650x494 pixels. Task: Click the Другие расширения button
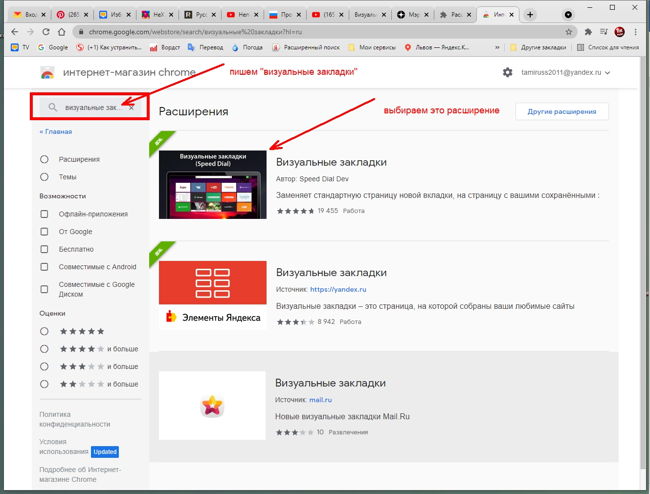[562, 111]
